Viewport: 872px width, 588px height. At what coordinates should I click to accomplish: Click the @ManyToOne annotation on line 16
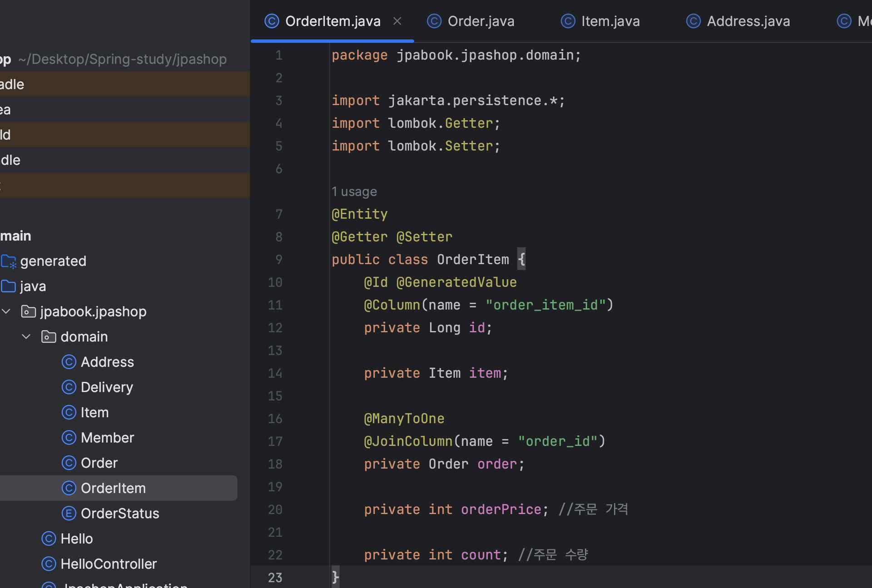click(404, 418)
